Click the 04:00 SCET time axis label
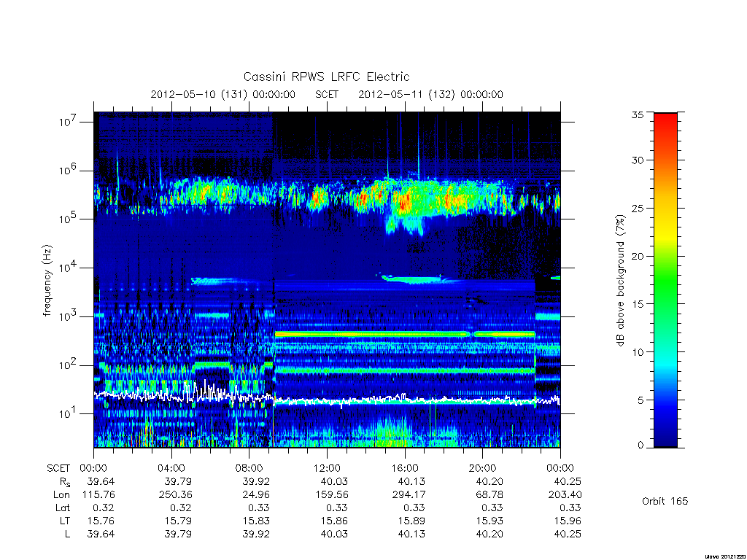Image resolution: width=747 pixels, height=560 pixels. [171, 468]
